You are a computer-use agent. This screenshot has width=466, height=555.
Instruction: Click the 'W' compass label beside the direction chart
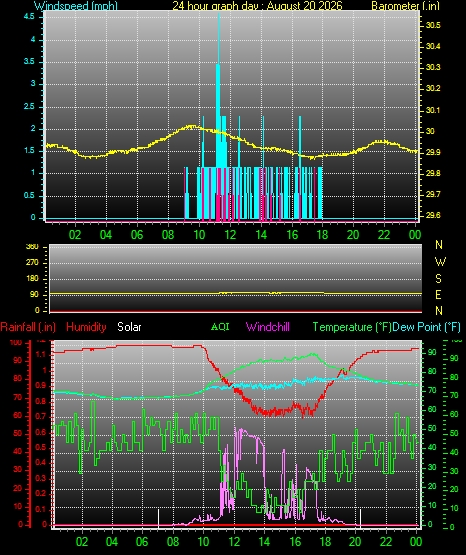[x=440, y=262]
